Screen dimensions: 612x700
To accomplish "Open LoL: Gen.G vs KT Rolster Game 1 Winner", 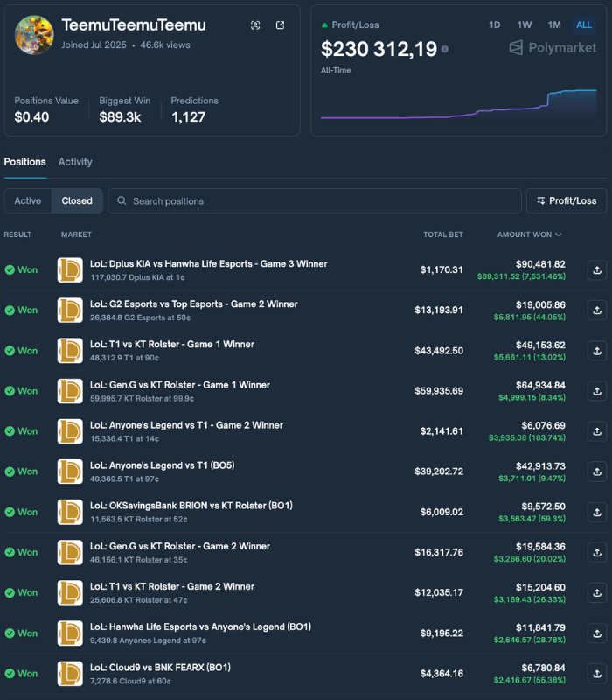I will [180, 385].
